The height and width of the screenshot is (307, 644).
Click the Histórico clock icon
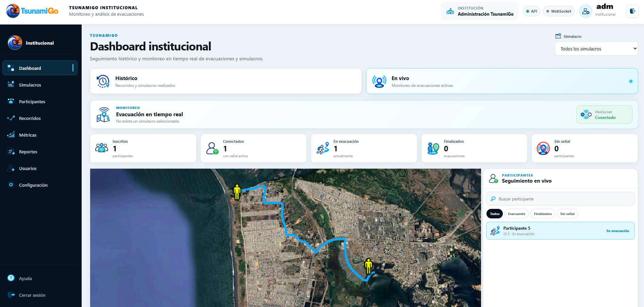(x=103, y=81)
